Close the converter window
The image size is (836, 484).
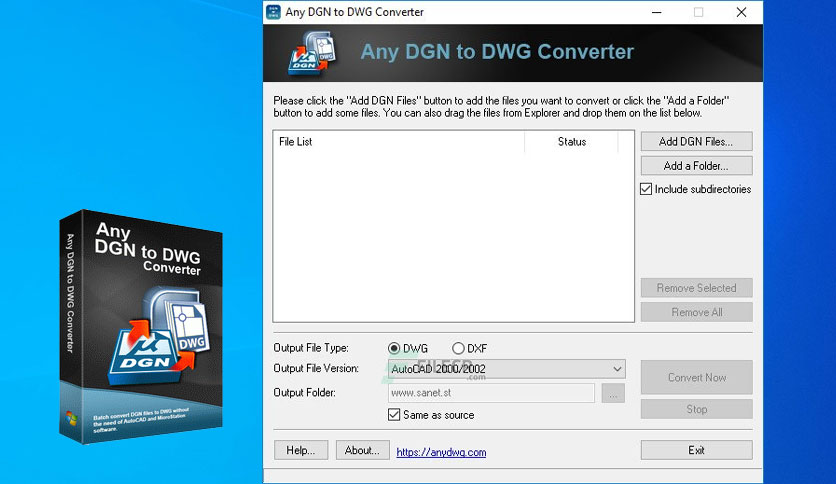741,12
